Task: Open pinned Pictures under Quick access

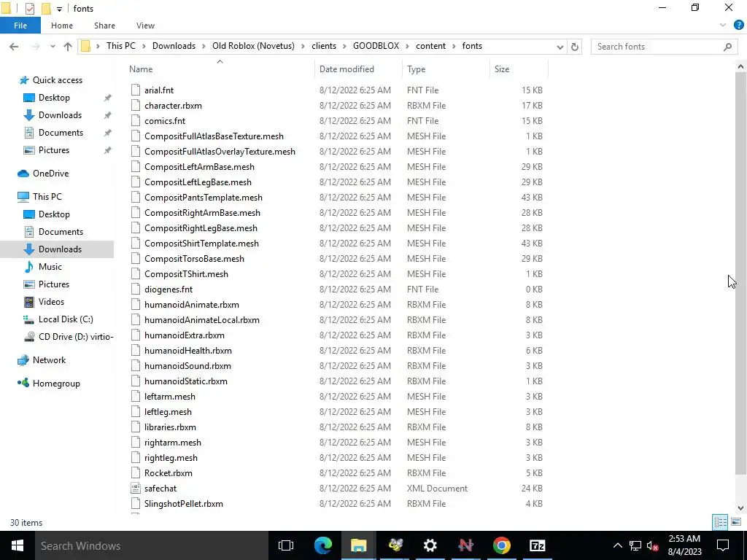Action: pyautogui.click(x=53, y=150)
